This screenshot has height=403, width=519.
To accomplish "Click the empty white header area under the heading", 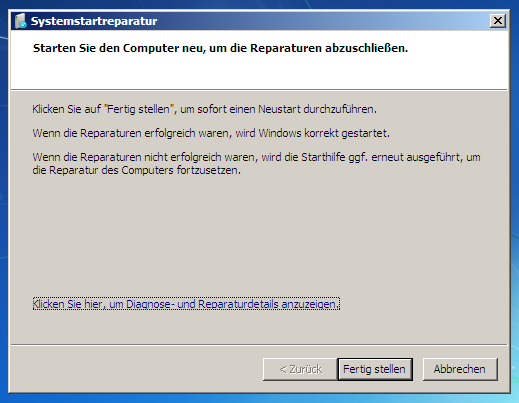I will click(x=259, y=72).
